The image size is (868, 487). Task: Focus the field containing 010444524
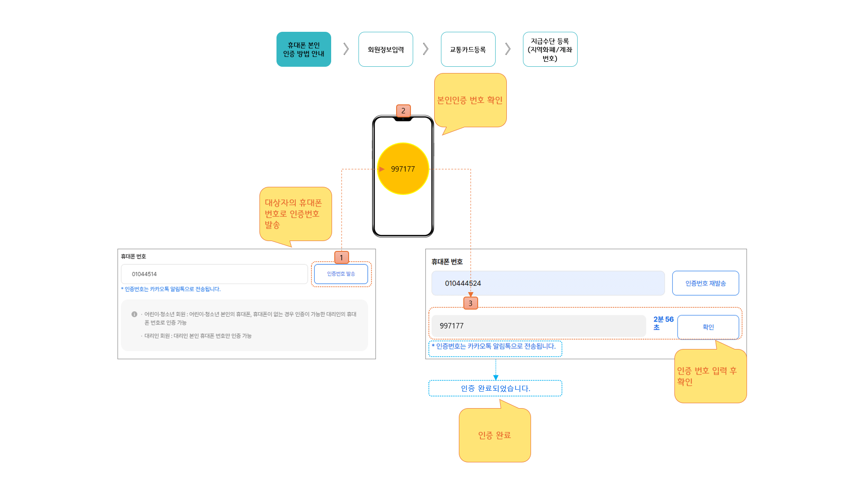(x=548, y=283)
